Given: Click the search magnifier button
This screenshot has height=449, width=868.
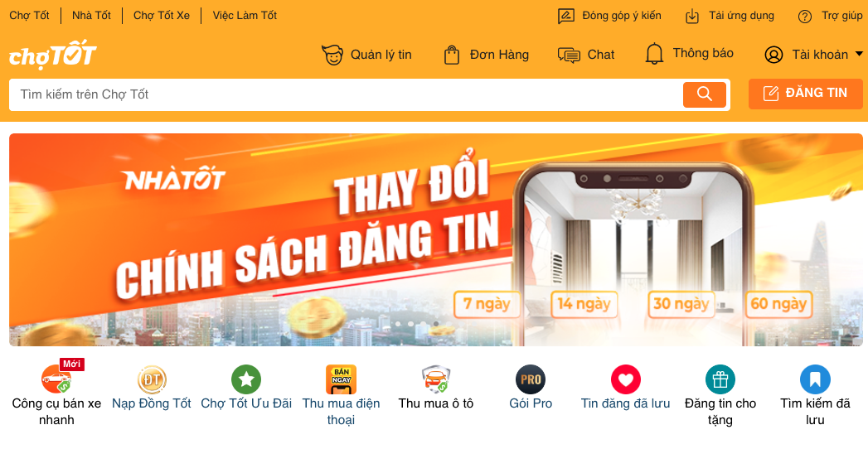Looking at the screenshot, I should (704, 94).
